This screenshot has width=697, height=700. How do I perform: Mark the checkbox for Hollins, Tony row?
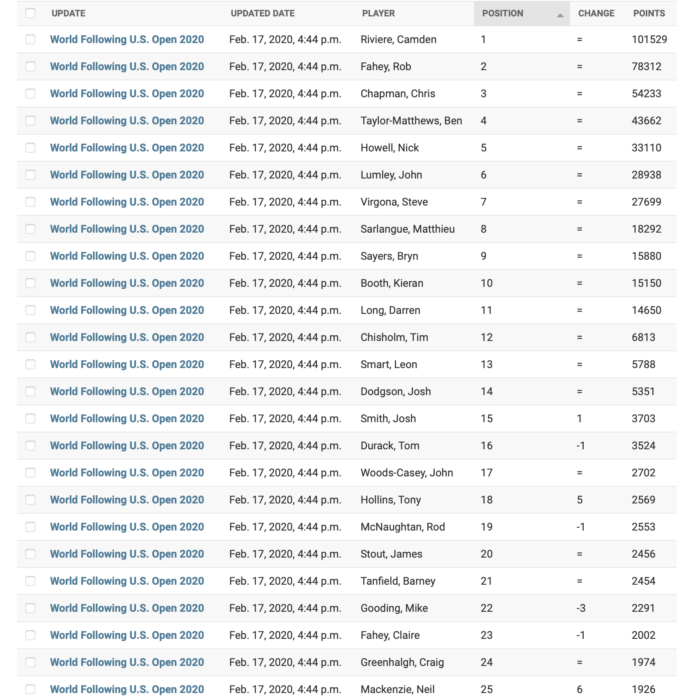pyautogui.click(x=30, y=500)
